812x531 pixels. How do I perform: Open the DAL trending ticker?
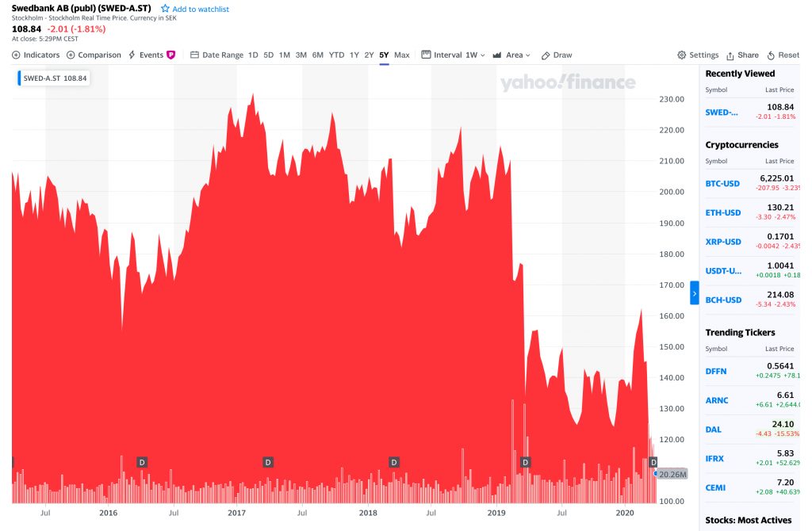click(x=713, y=429)
